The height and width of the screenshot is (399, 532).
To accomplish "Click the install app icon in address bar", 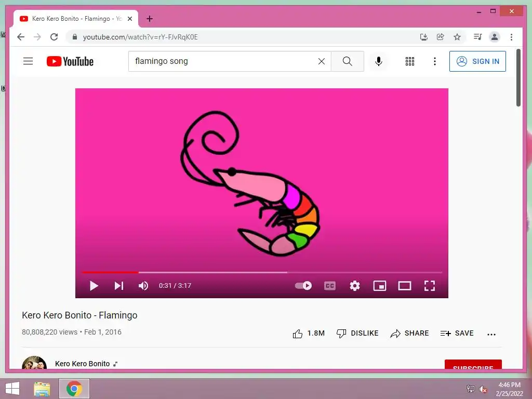I will pos(424,37).
